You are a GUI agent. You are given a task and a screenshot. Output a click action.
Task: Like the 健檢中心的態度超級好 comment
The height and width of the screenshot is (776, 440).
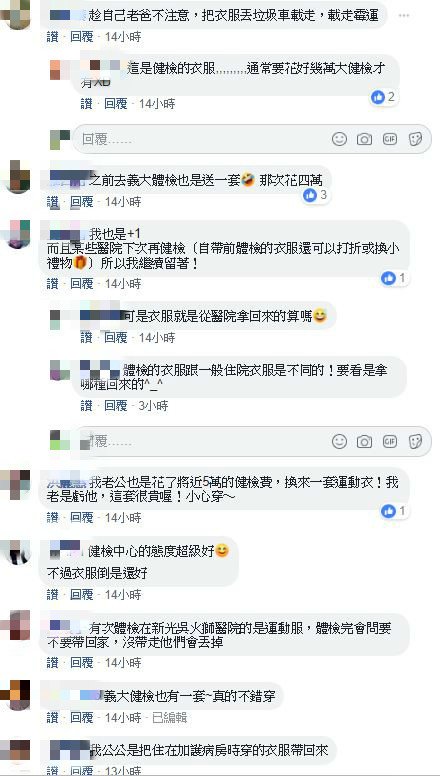coord(52,594)
